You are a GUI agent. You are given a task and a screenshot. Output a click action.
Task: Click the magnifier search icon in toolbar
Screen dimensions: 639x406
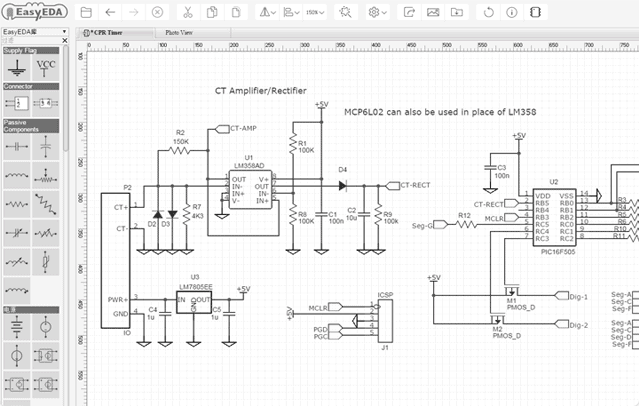345,12
